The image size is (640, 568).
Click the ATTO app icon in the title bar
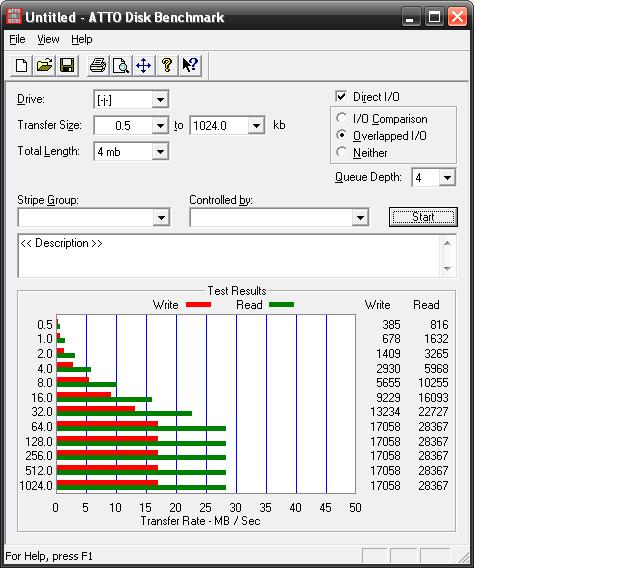pos(14,17)
